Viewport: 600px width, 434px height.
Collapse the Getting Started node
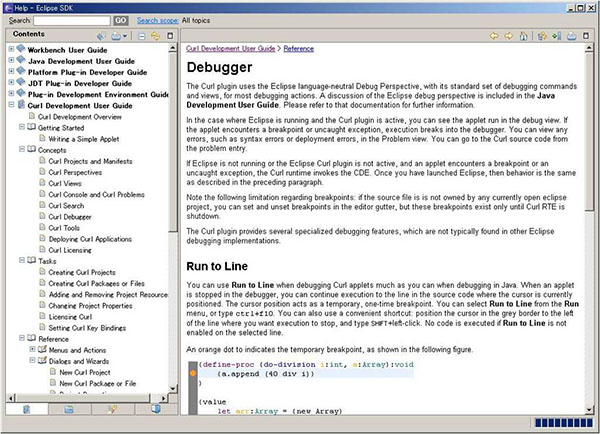[x=22, y=127]
